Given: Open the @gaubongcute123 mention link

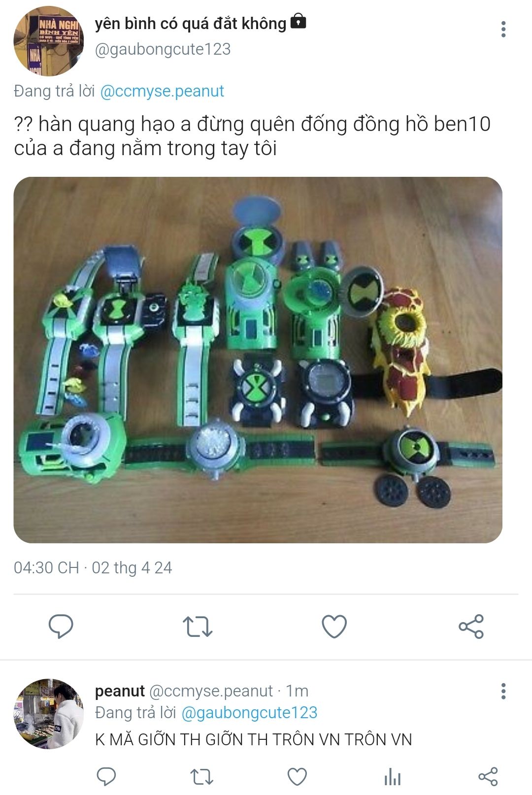Looking at the screenshot, I should tap(249, 713).
